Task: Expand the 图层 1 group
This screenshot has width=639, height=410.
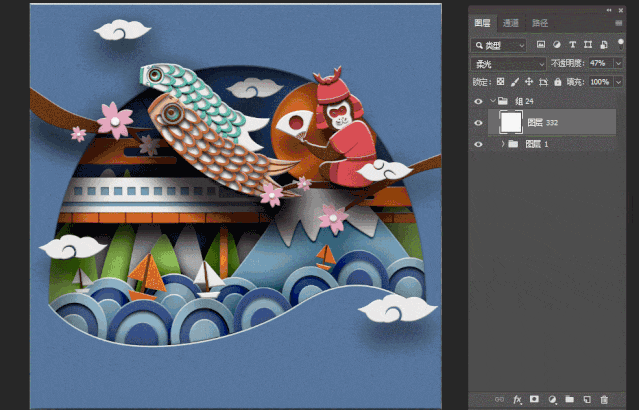Action: tap(502, 144)
